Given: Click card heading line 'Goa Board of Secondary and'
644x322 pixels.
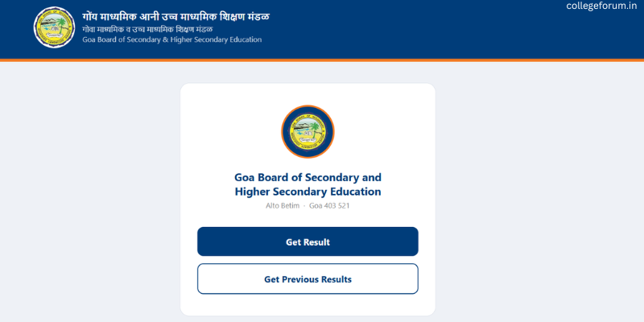Looking at the screenshot, I should coord(308,177).
